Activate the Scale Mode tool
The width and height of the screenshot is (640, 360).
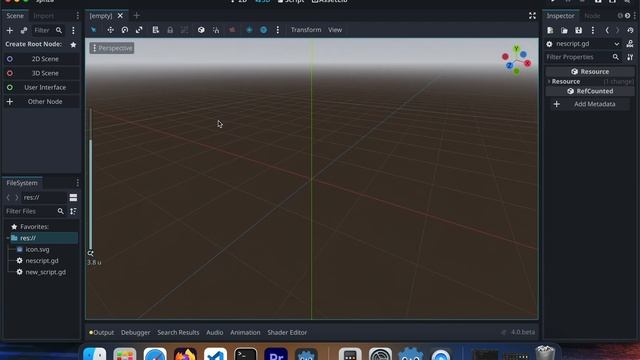point(139,30)
